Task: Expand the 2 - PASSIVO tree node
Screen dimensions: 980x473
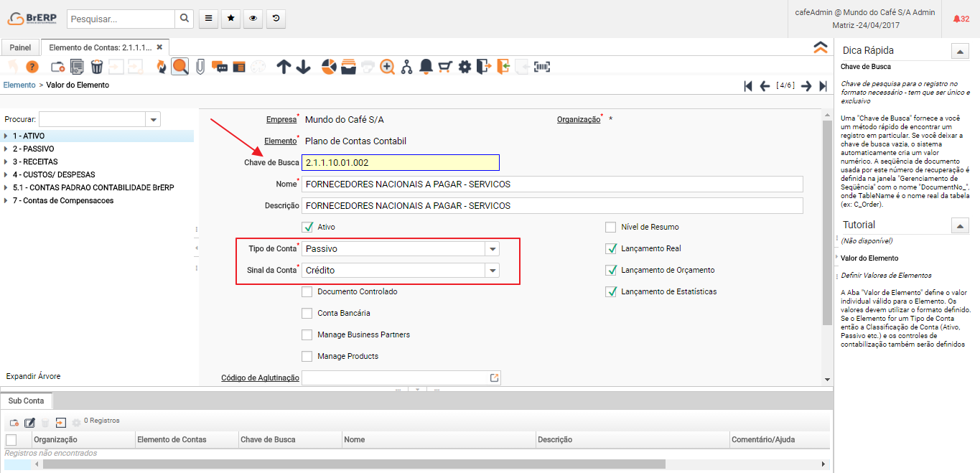Action: 6,149
